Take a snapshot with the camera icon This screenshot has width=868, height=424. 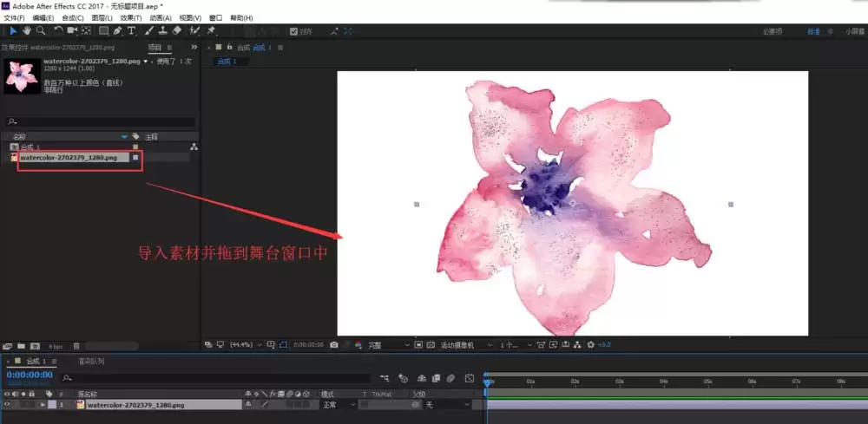tap(334, 344)
